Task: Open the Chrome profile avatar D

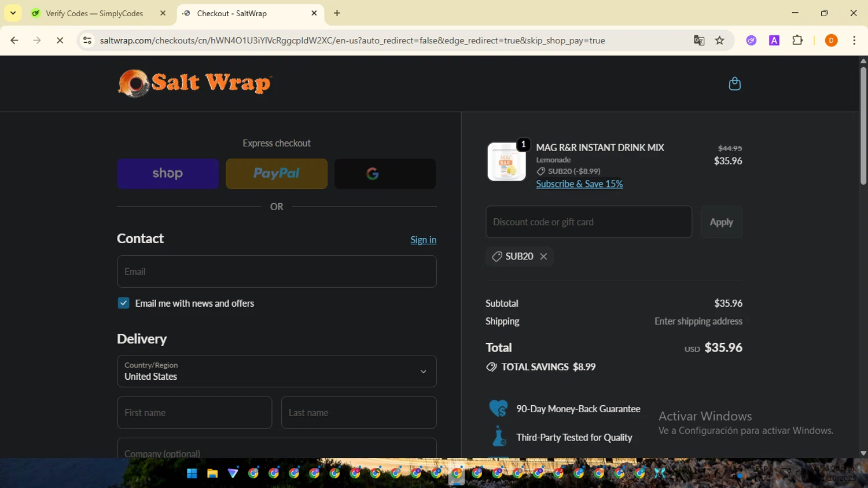Action: pos(831,41)
